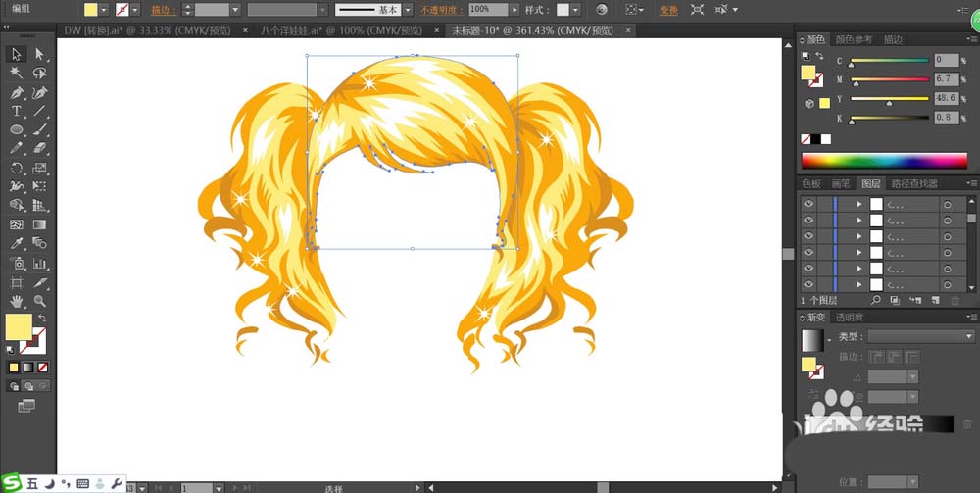Expand the first layer row's disclosure triangle

tap(859, 204)
